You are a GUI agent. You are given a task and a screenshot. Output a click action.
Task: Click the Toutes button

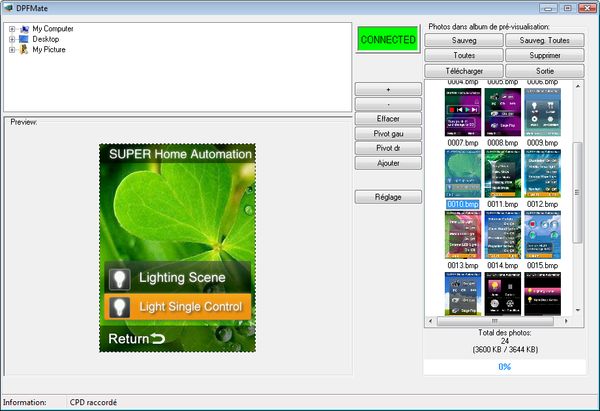coord(464,55)
